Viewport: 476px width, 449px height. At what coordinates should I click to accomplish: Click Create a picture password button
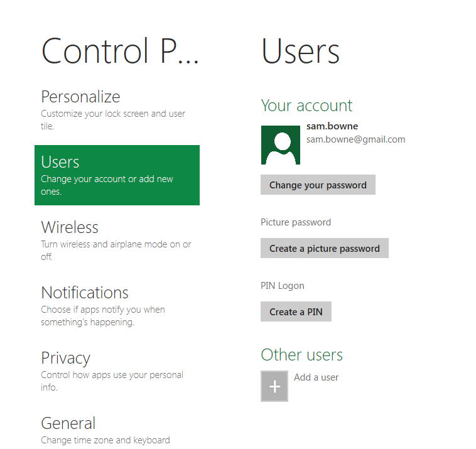(x=324, y=248)
